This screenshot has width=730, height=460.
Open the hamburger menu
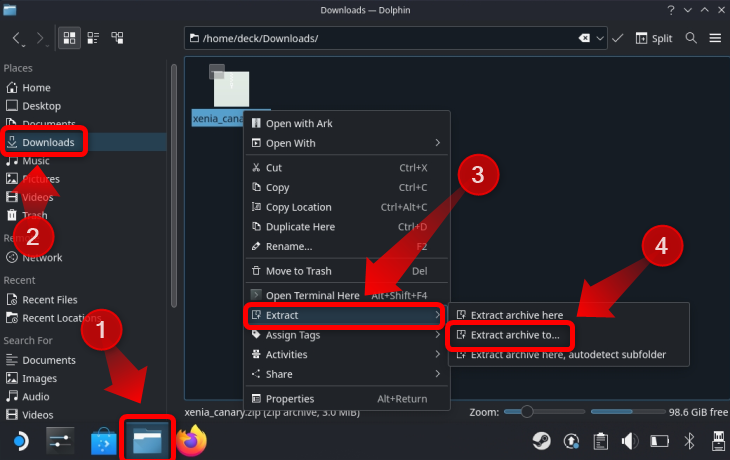tap(715, 38)
